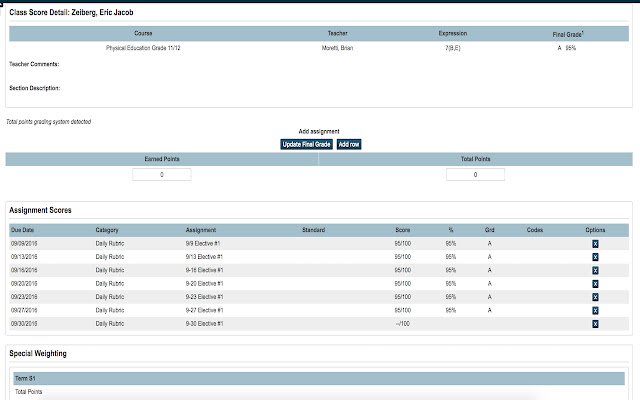
Task: Click the 9-23 Elective #1 assignment name
Action: coord(204,297)
